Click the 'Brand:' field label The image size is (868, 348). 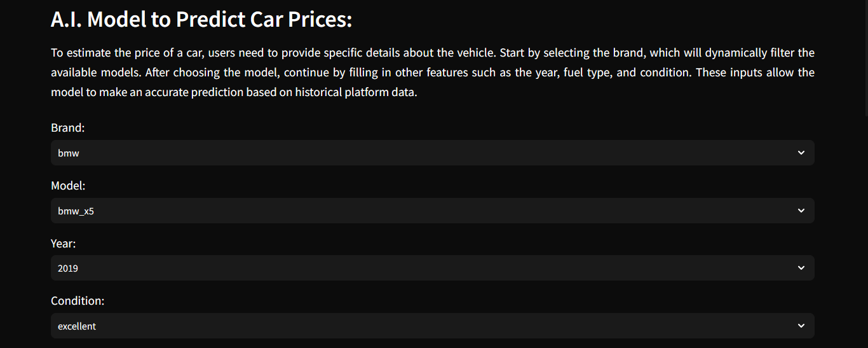pyautogui.click(x=67, y=128)
